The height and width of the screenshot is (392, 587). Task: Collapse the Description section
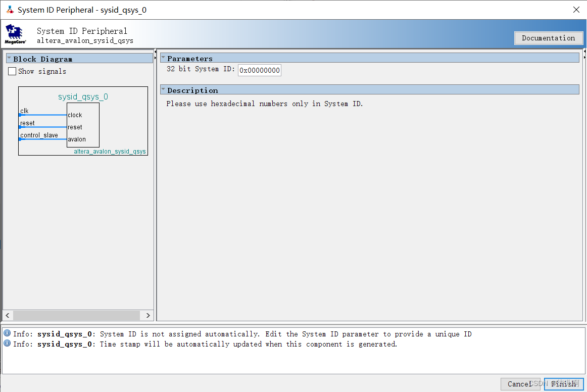(163, 90)
